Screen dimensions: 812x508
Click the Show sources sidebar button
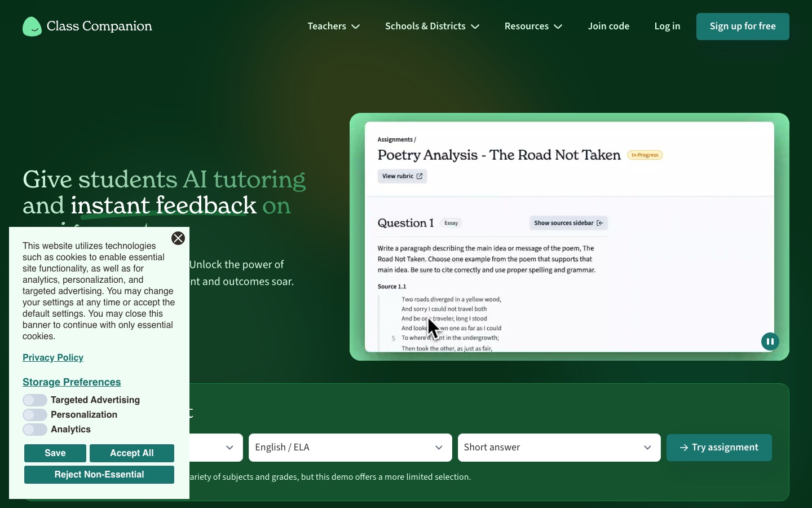point(568,223)
